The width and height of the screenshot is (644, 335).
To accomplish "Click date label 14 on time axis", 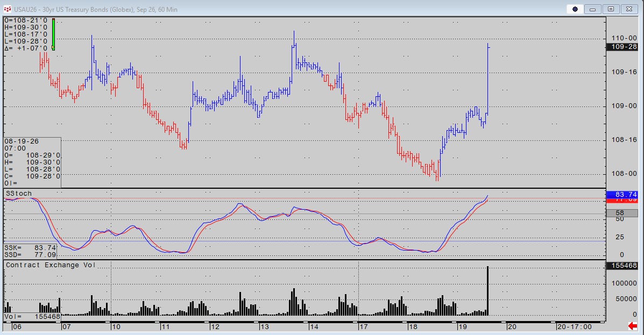I will (314, 327).
